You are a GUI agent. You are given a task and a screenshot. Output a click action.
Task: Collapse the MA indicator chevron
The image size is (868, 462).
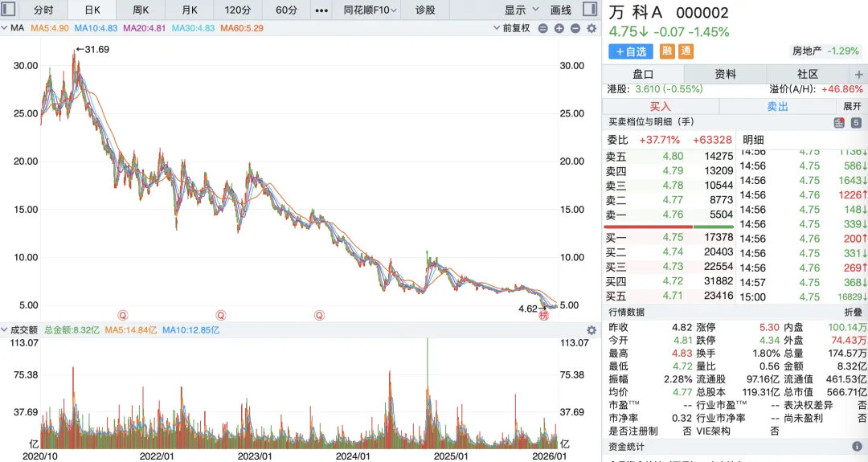click(x=5, y=27)
